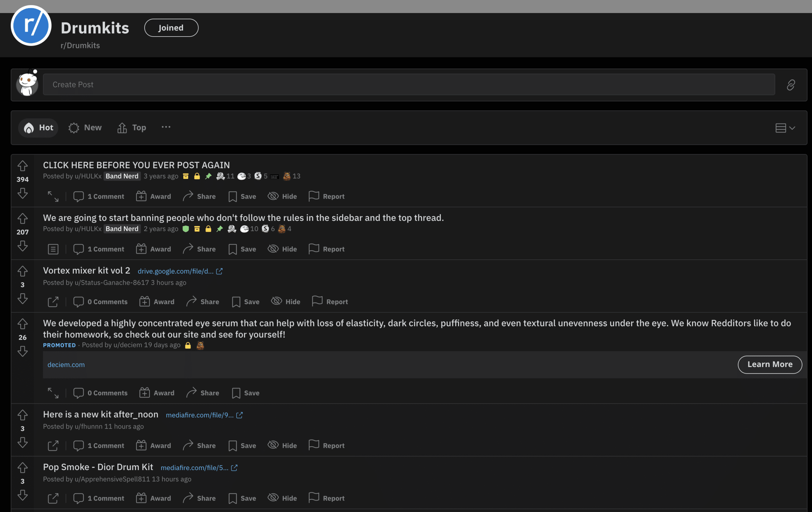Screen dimensions: 812x512
Task: Click the text post icon on banning people post
Action: tap(53, 249)
